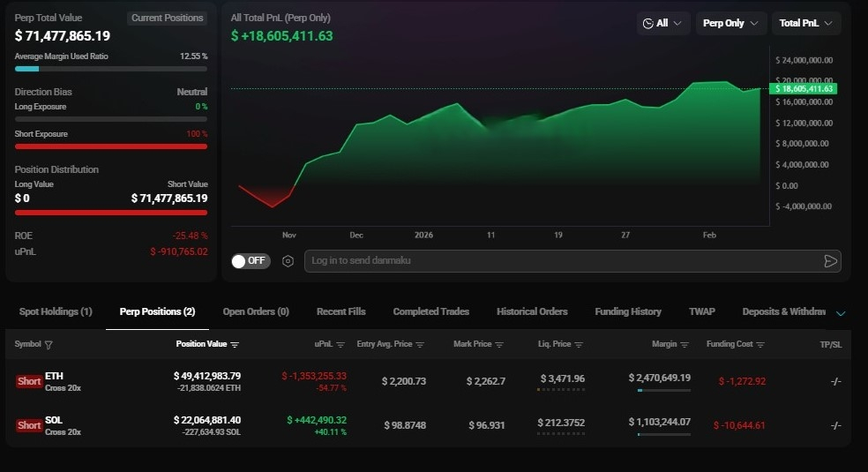Click the Log in to send danmaku field

click(x=572, y=261)
